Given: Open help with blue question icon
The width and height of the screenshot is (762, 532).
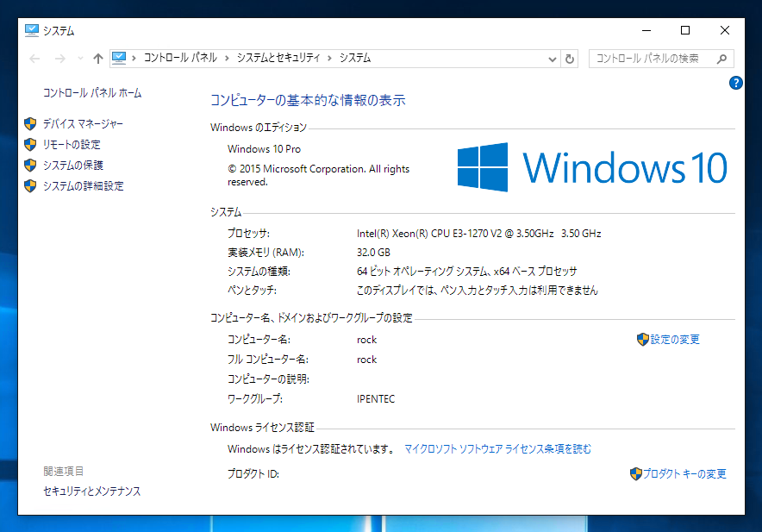Looking at the screenshot, I should tap(735, 83).
